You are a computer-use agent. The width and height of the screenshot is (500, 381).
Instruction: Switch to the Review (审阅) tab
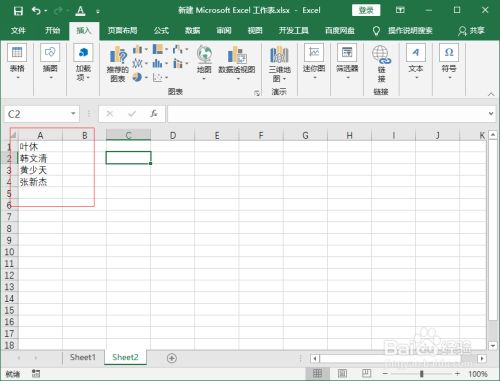click(x=224, y=31)
